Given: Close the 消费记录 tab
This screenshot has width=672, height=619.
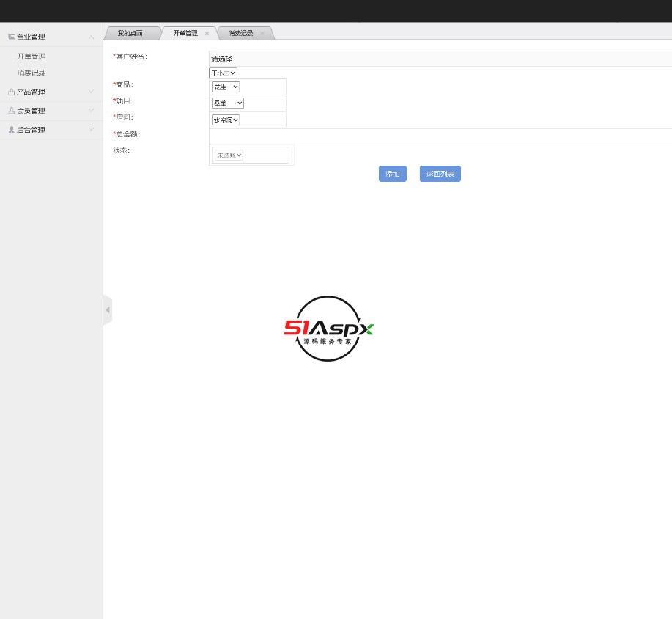Looking at the screenshot, I should point(262,34).
